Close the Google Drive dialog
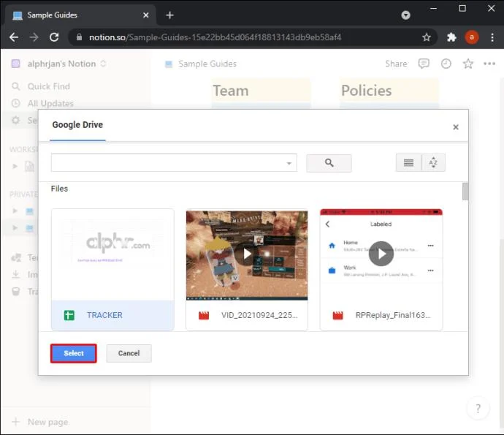This screenshot has width=504, height=435. coord(456,127)
